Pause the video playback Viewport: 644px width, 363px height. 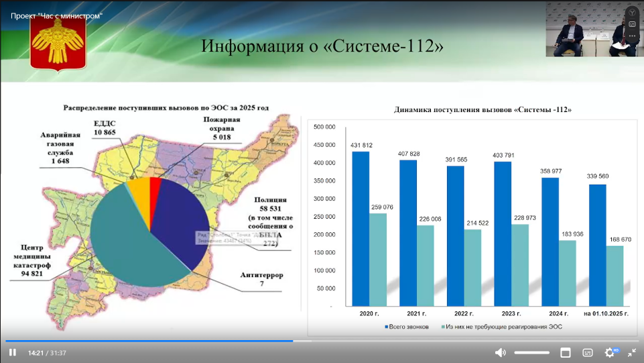12,352
